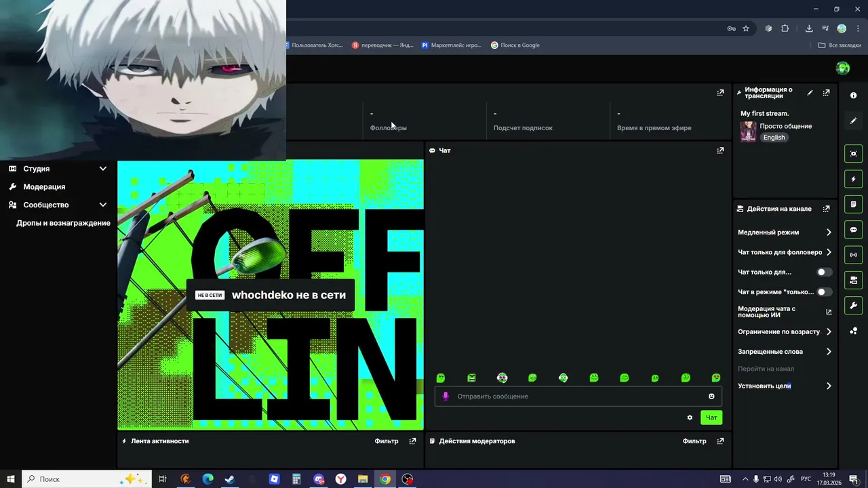The height and width of the screenshot is (488, 868).
Task: Click the offline stream preview
Action: [271, 295]
